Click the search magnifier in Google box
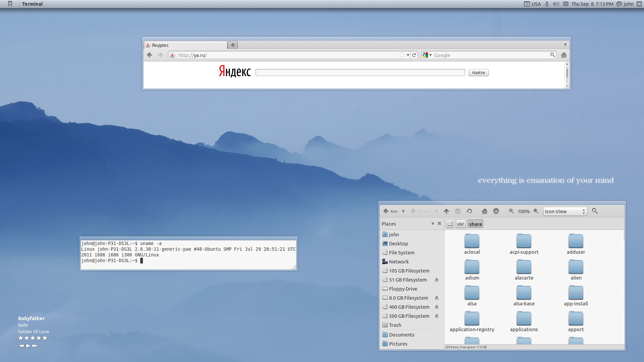Viewport: 644px width, 362px height. tap(552, 55)
